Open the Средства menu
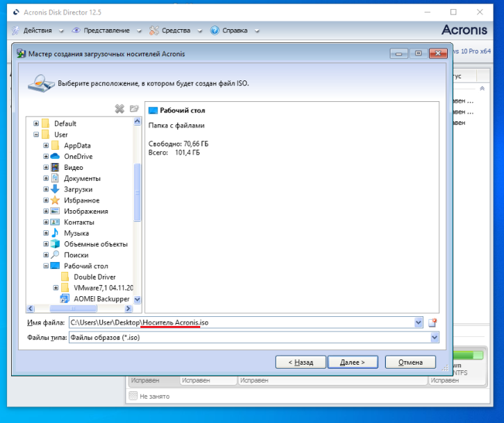Image resolution: width=504 pixels, height=423 pixels. [176, 31]
